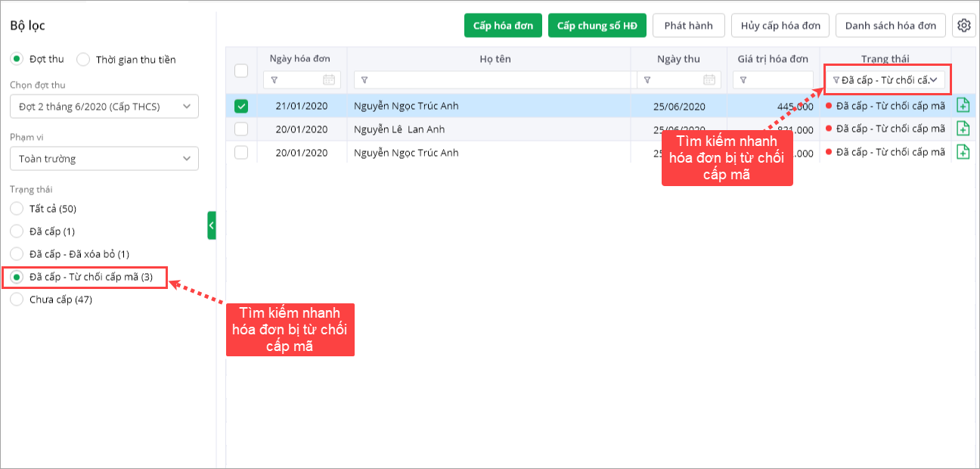The height and width of the screenshot is (469, 980).
Task: Select status Chưa cấp (47)
Action: tap(17, 300)
